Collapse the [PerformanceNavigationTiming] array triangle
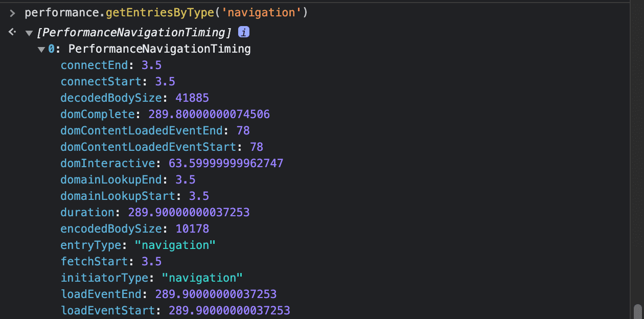Viewport: 644px width, 319px height. click(x=29, y=33)
